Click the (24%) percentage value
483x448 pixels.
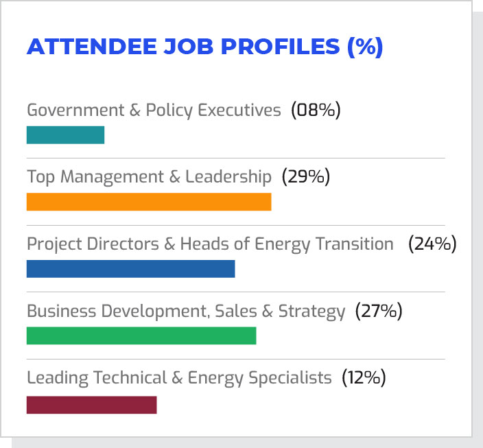tap(432, 244)
